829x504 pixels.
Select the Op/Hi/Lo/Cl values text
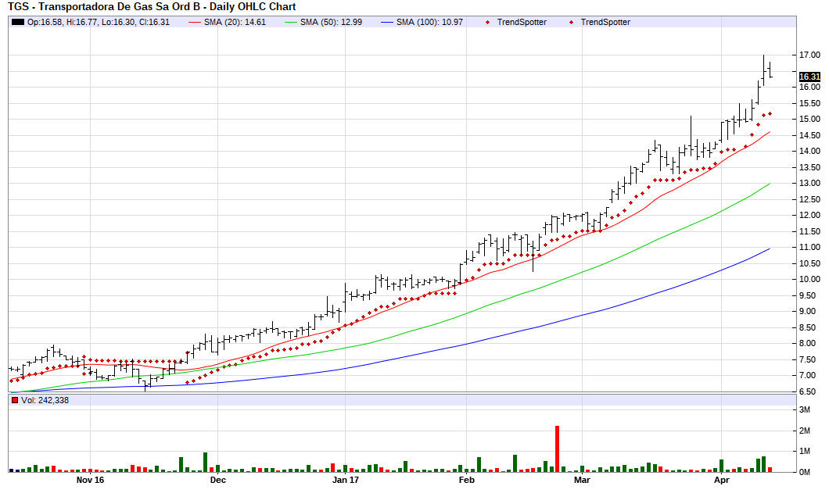point(99,22)
